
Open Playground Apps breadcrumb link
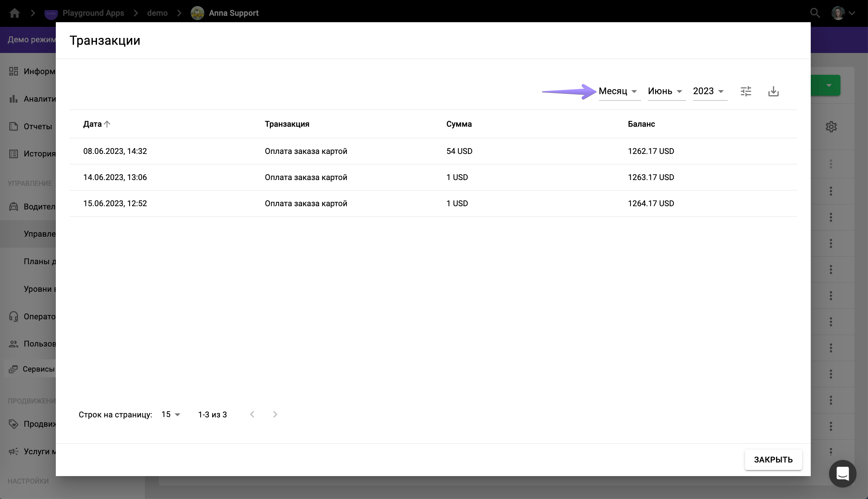pyautogui.click(x=93, y=13)
